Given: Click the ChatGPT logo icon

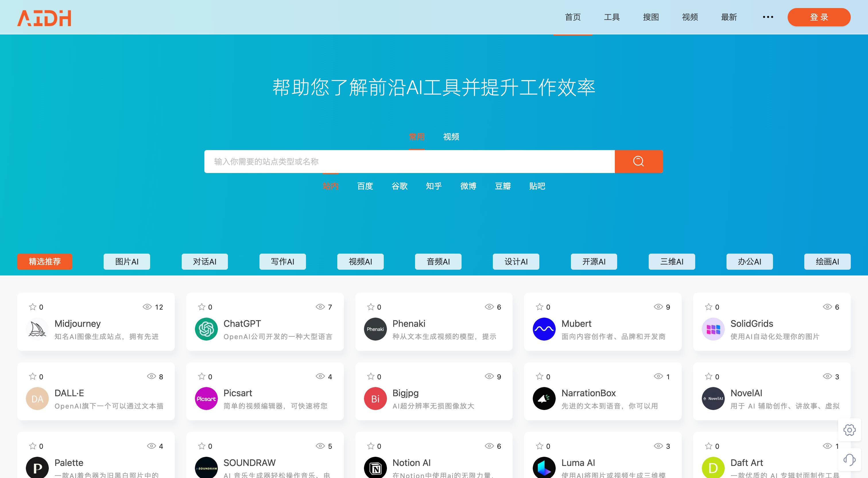Looking at the screenshot, I should point(206,329).
